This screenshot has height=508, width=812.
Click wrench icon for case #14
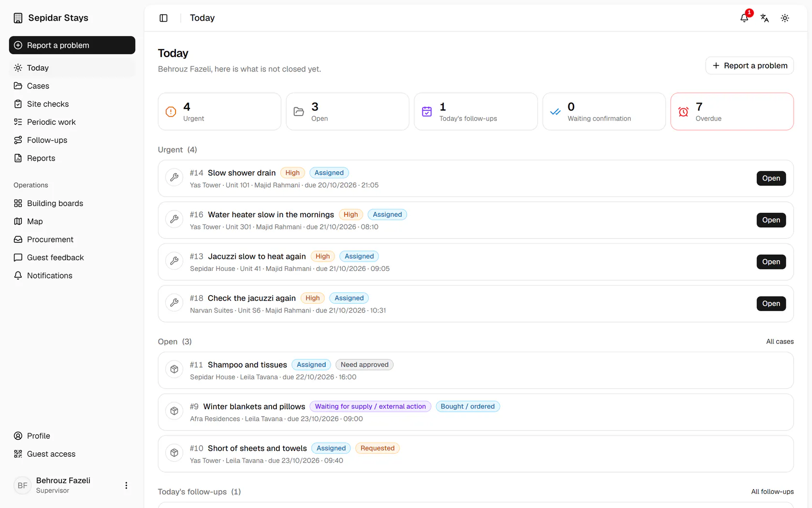click(x=174, y=178)
